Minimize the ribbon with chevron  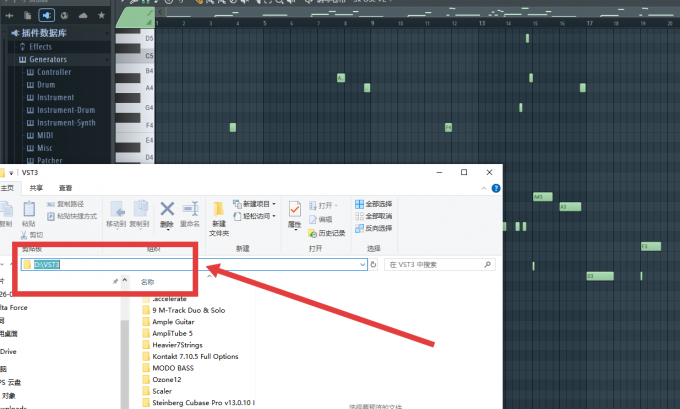pyautogui.click(x=484, y=188)
